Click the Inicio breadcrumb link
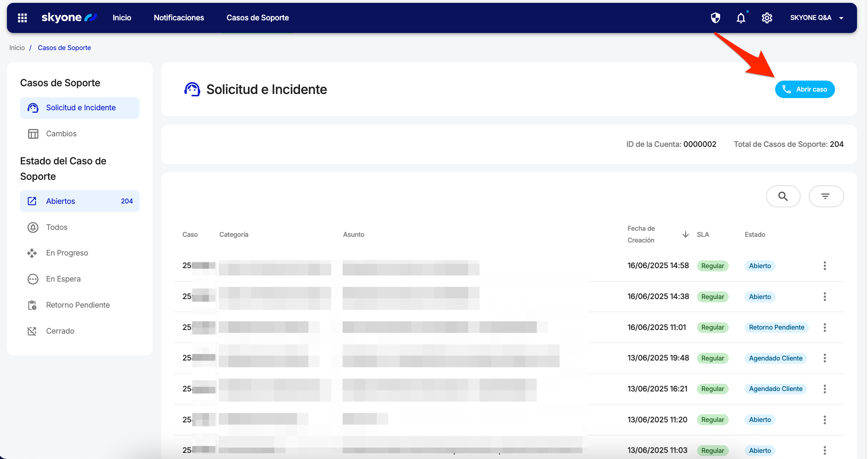The image size is (868, 459). 17,48
